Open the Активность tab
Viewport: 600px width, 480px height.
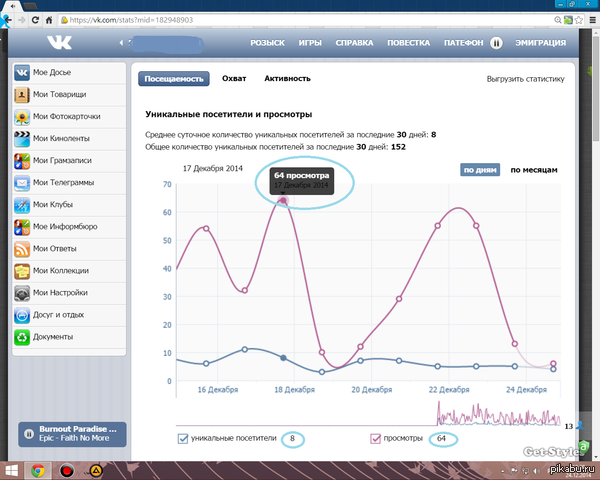tap(287, 78)
